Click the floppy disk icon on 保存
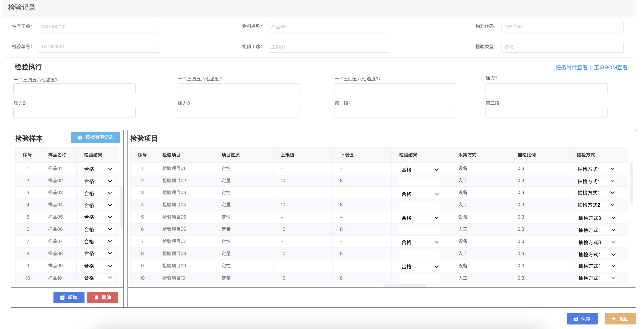The height and width of the screenshot is (329, 644). 576,319
